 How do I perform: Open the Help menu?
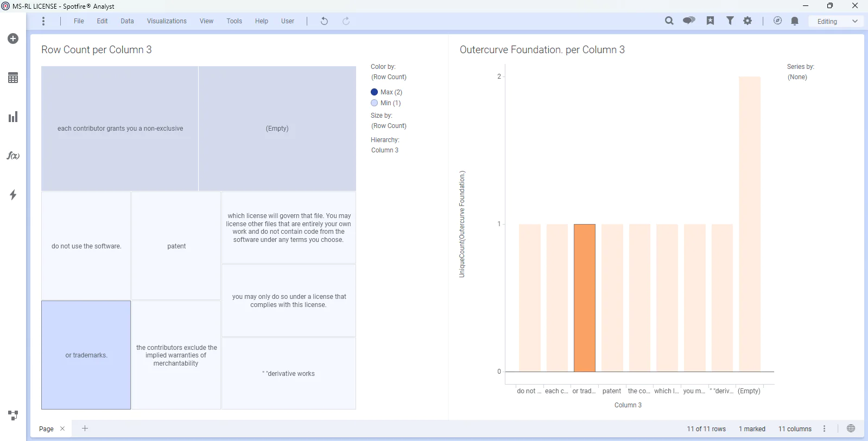[x=262, y=21]
